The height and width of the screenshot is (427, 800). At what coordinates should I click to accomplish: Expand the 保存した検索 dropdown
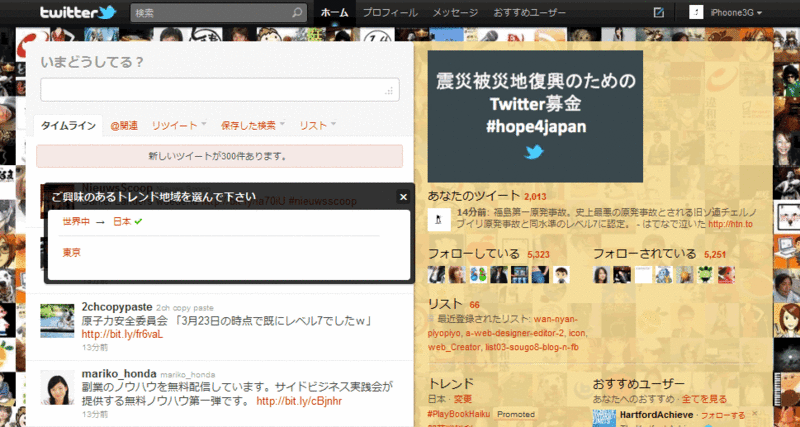pyautogui.click(x=253, y=125)
